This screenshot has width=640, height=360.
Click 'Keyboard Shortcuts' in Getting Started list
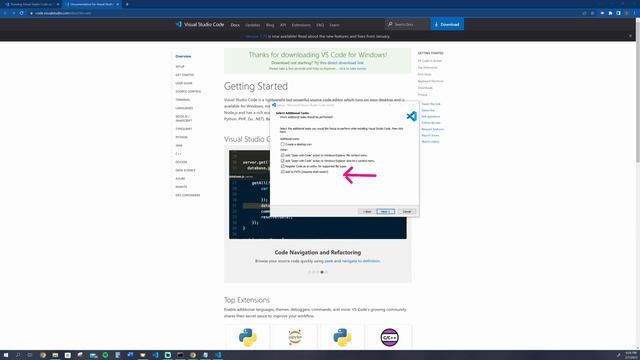coord(431,81)
